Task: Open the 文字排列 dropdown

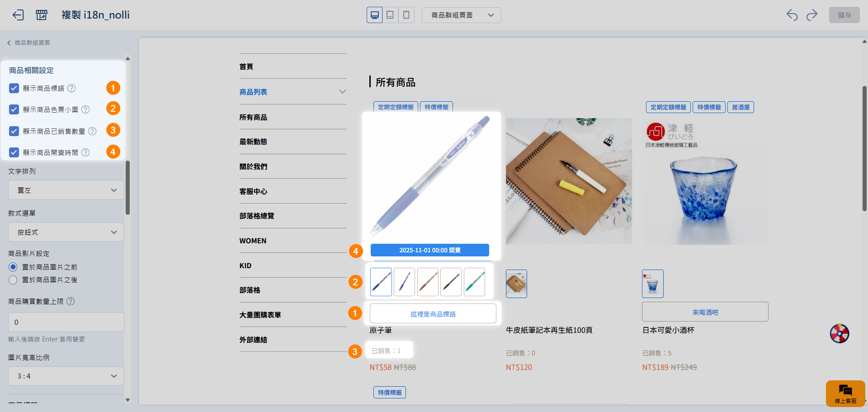Action: click(x=66, y=190)
